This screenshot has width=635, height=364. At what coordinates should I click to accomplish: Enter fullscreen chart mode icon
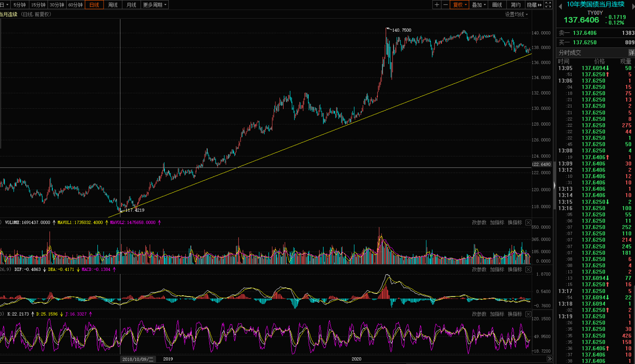coord(548,5)
